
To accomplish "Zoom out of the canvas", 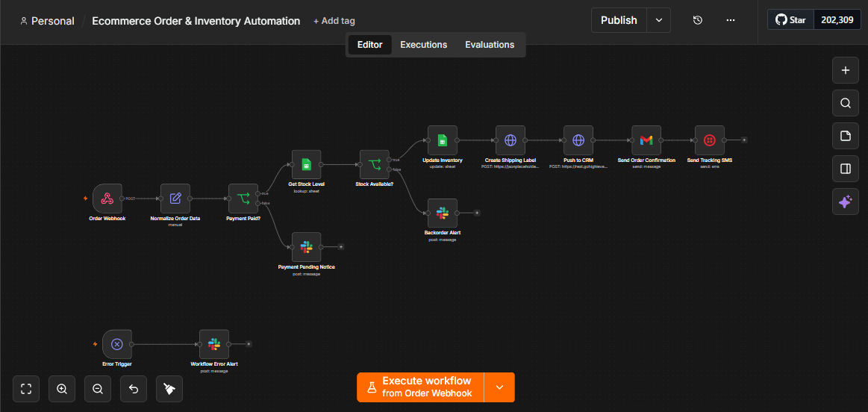I will 98,389.
